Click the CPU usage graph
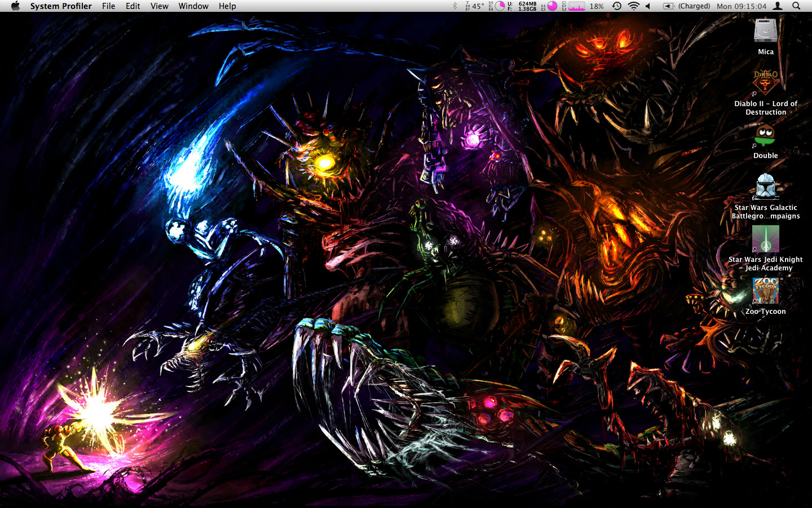The height and width of the screenshot is (508, 812). click(576, 6)
